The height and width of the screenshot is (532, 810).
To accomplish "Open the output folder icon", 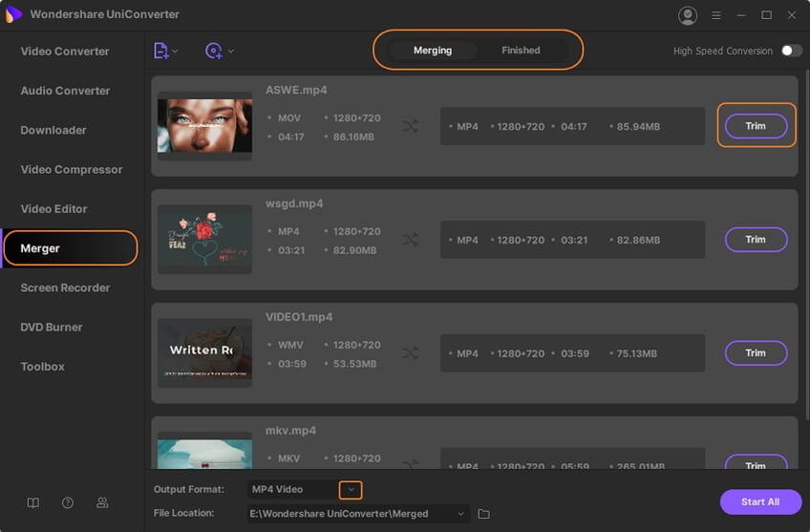I will 483,514.
